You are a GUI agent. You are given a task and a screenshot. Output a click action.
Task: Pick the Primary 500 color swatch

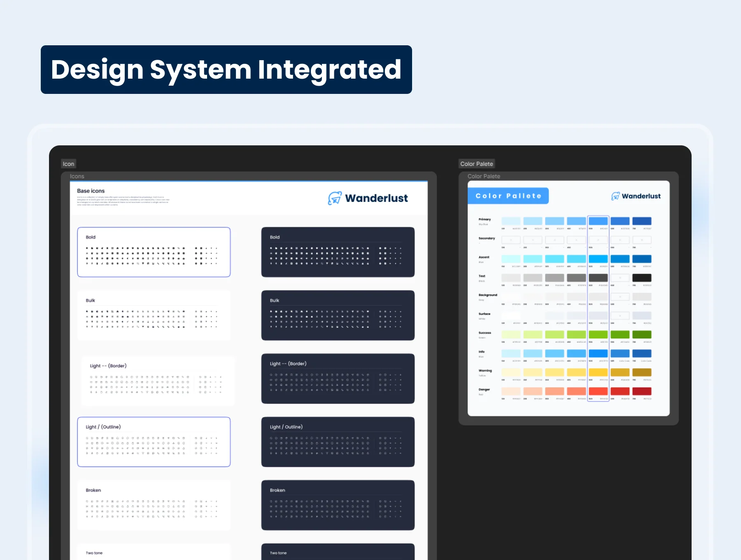598,221
